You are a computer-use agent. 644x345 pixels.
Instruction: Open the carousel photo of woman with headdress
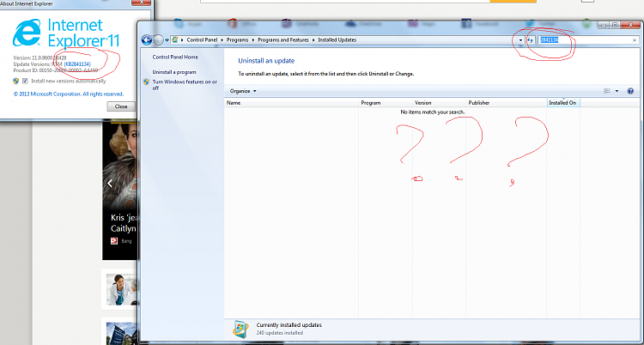pos(119,166)
